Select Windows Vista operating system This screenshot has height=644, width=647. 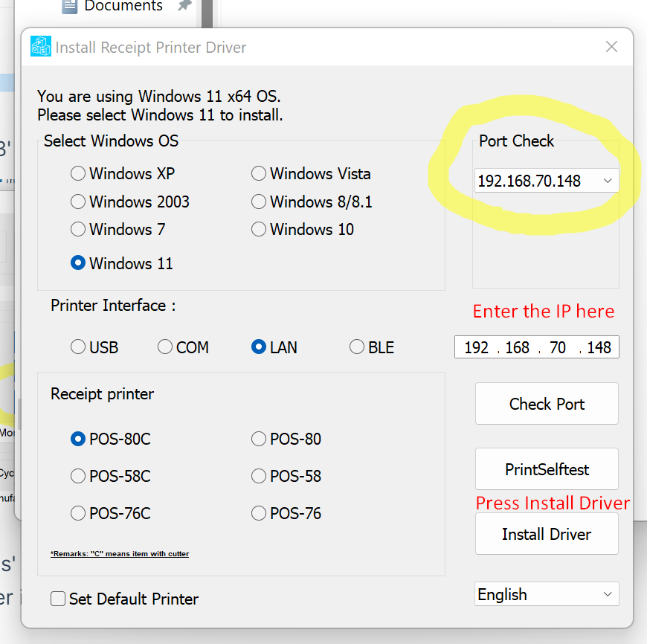[x=258, y=173]
